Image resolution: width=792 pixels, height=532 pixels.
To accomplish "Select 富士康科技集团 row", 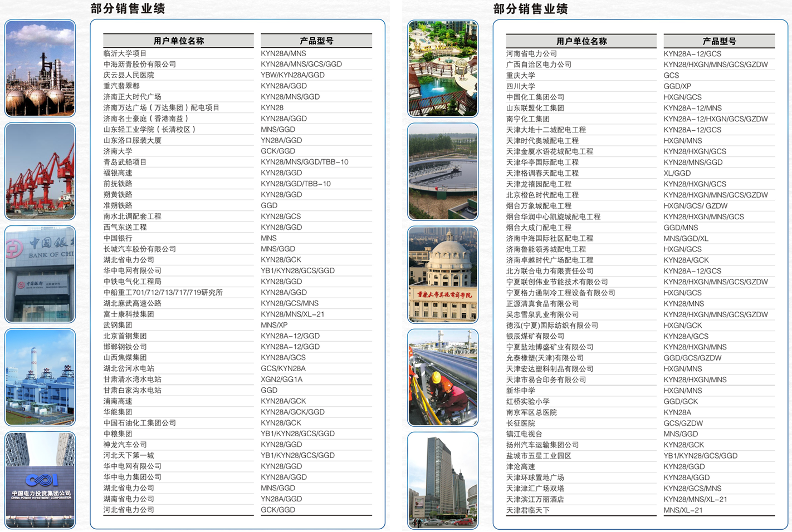I will point(237,314).
